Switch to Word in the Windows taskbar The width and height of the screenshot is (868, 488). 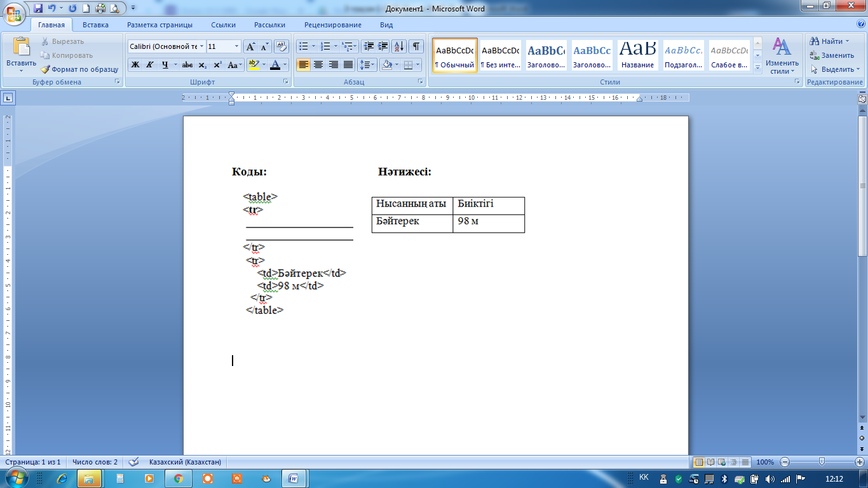(x=294, y=478)
